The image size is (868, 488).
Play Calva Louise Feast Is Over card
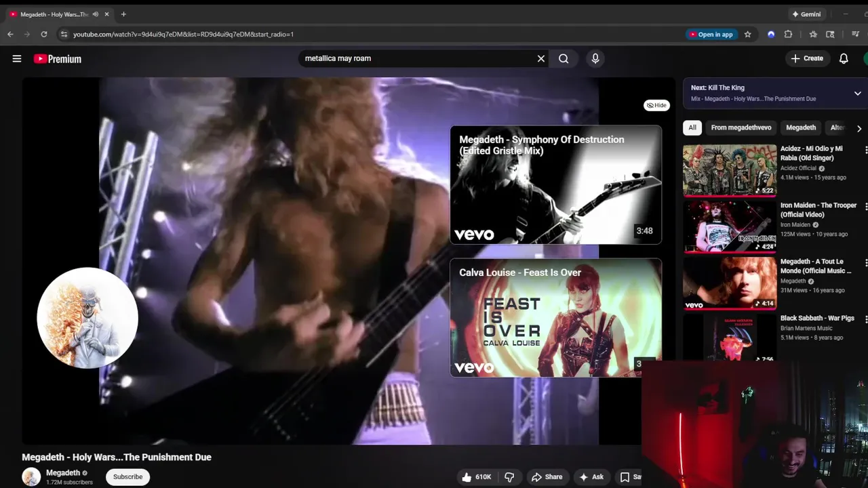click(556, 317)
